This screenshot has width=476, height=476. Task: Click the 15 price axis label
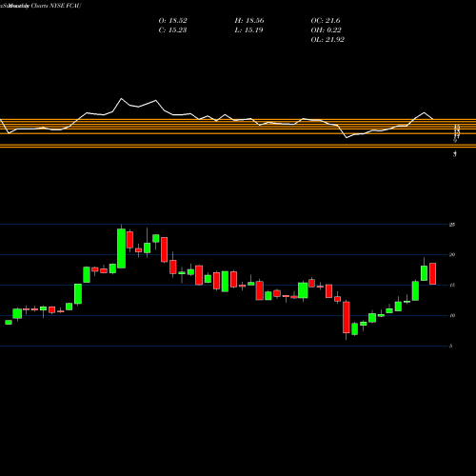point(452,285)
